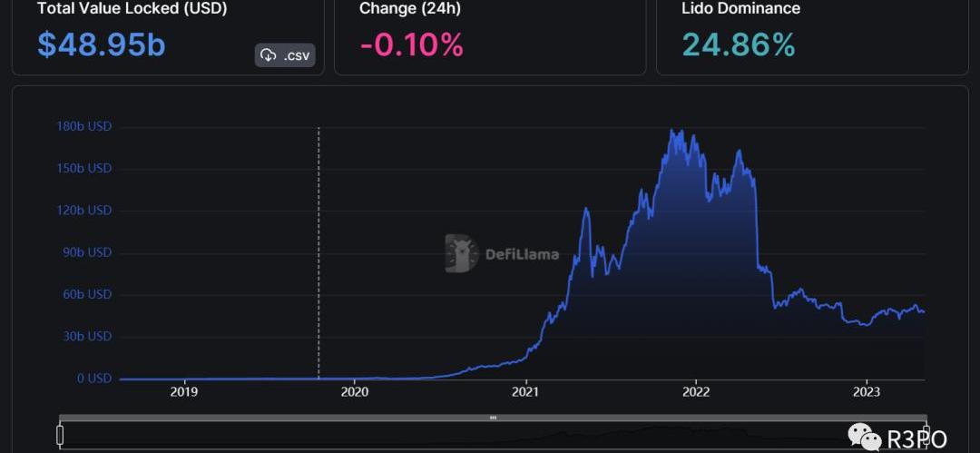Click the 2023 label on the x-axis
980x453 pixels.
[866, 392]
